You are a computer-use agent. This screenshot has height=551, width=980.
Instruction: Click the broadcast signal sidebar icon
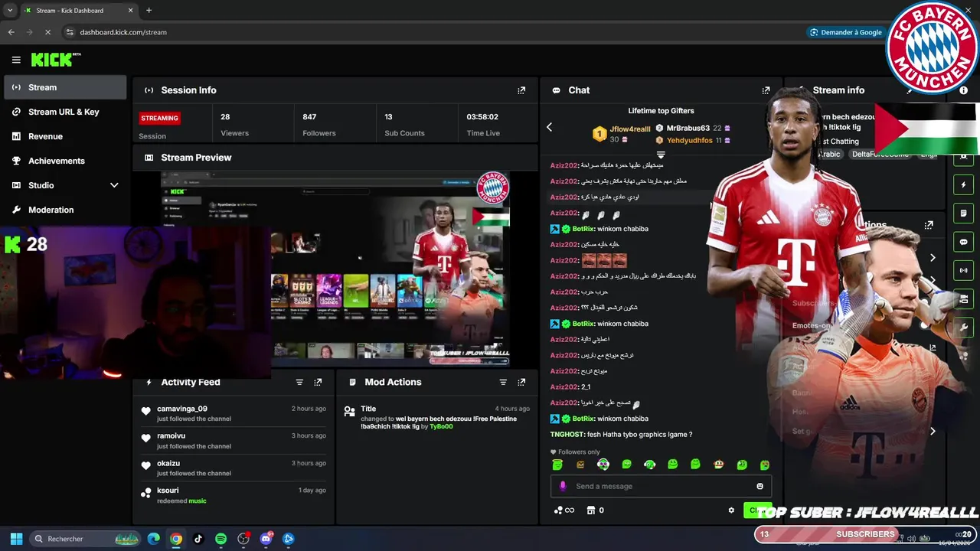pos(964,270)
